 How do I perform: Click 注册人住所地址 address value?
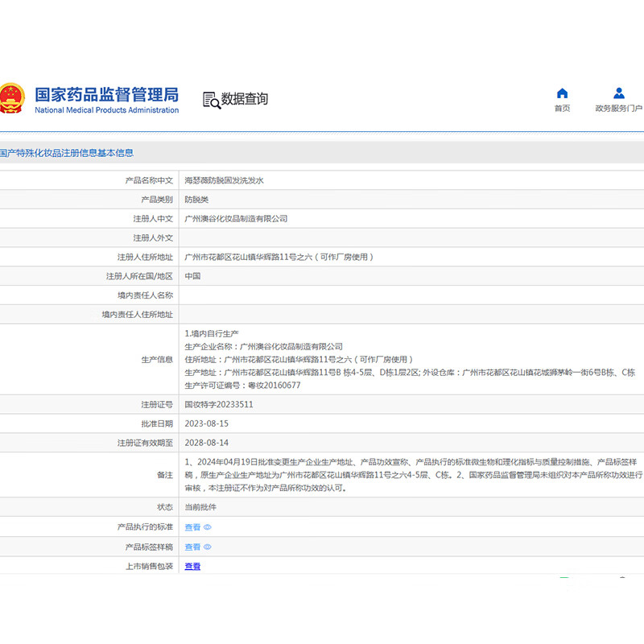coord(279,257)
